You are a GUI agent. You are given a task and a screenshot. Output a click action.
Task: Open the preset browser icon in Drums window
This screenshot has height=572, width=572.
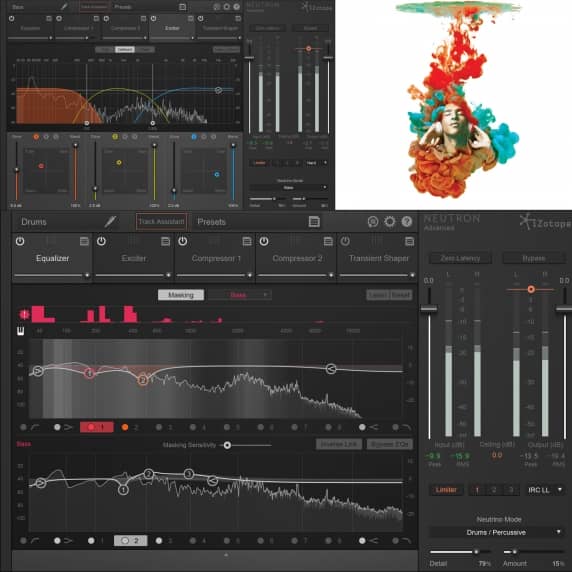click(x=314, y=221)
